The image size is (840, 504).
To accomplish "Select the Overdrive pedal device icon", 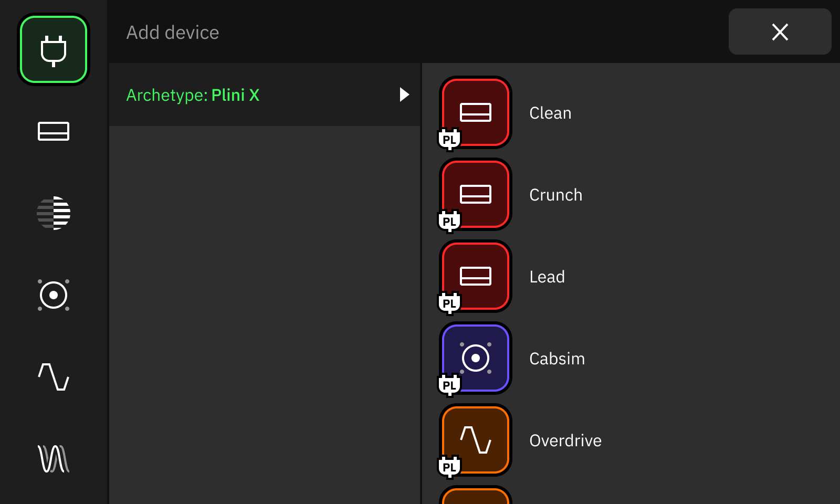I will tap(476, 440).
